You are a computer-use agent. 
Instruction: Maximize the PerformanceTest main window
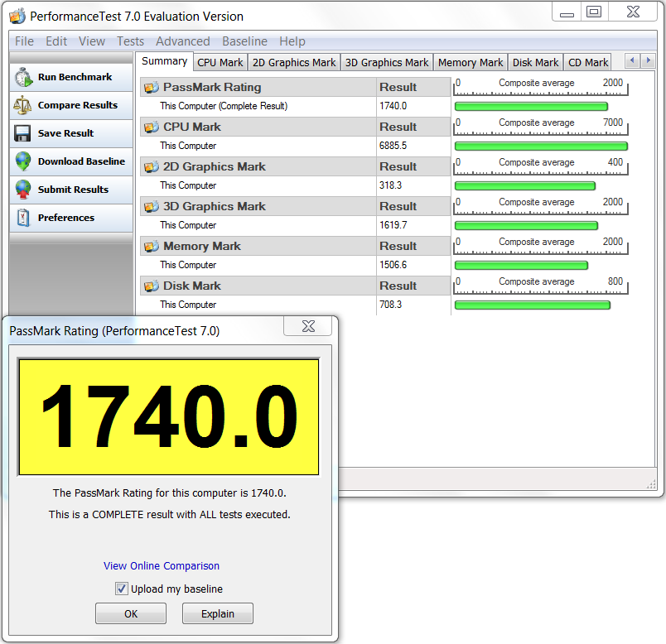coord(593,12)
